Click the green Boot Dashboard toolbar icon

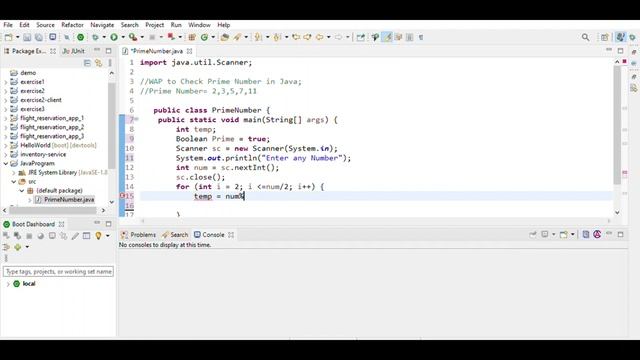tap(80, 37)
